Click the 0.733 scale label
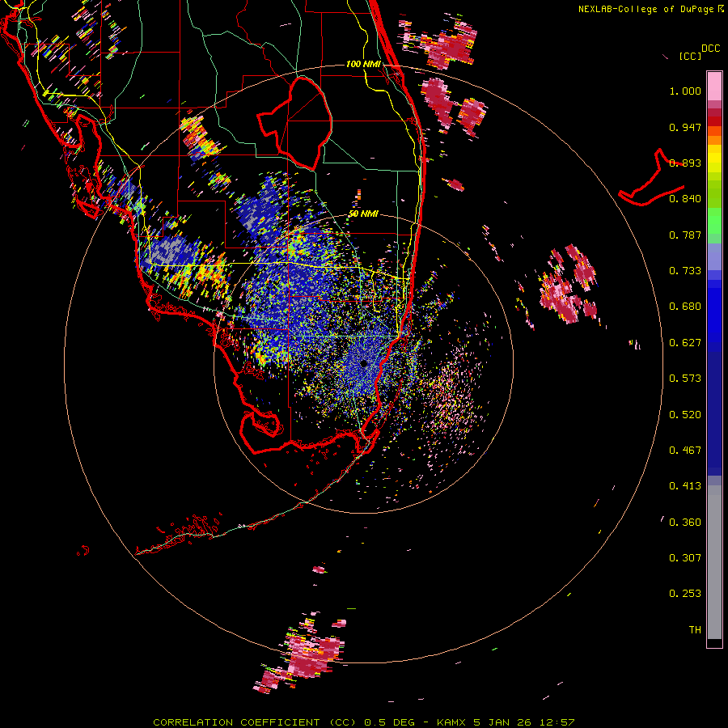 pyautogui.click(x=685, y=271)
